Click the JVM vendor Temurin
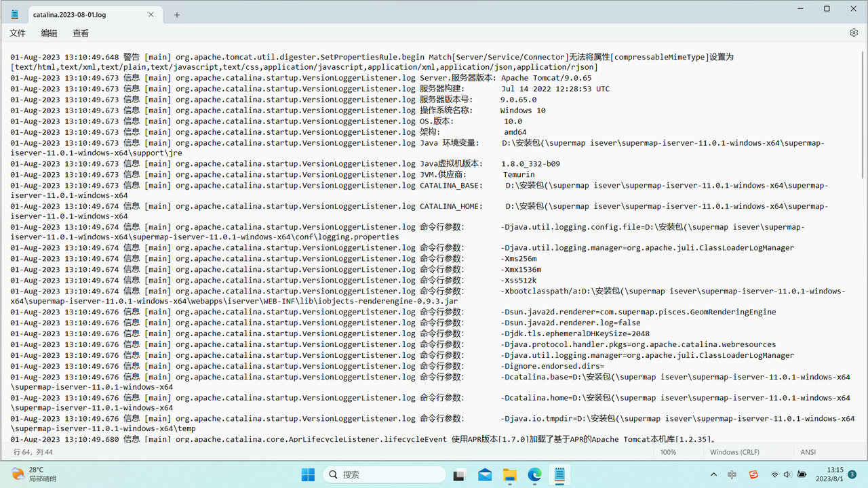The image size is (868, 488). click(519, 175)
